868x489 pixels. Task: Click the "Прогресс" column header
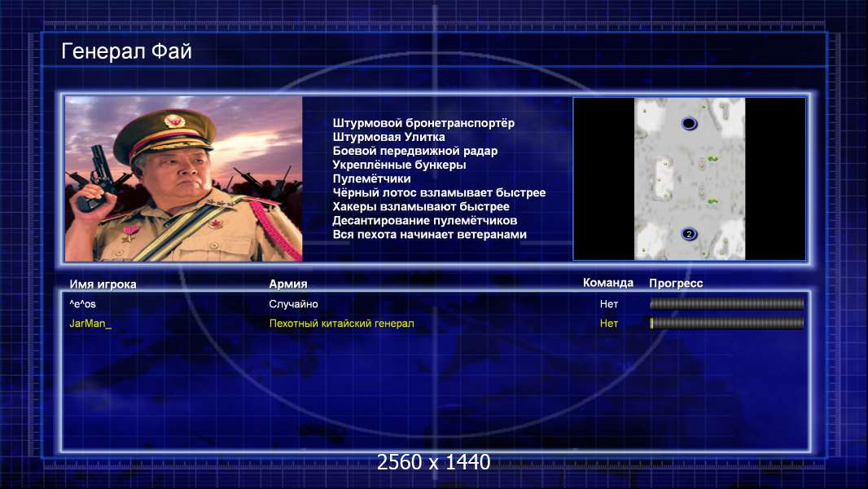pos(676,283)
